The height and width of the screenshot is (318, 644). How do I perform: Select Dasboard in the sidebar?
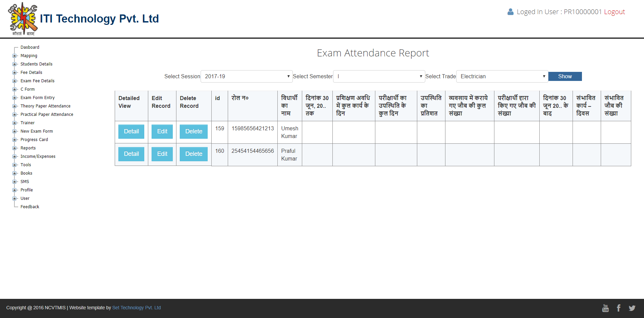click(30, 47)
